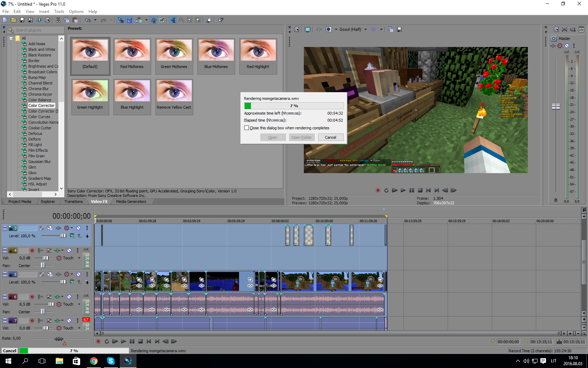Click the Skype icon on taskbar
This screenshot has width=588, height=368.
pyautogui.click(x=111, y=361)
